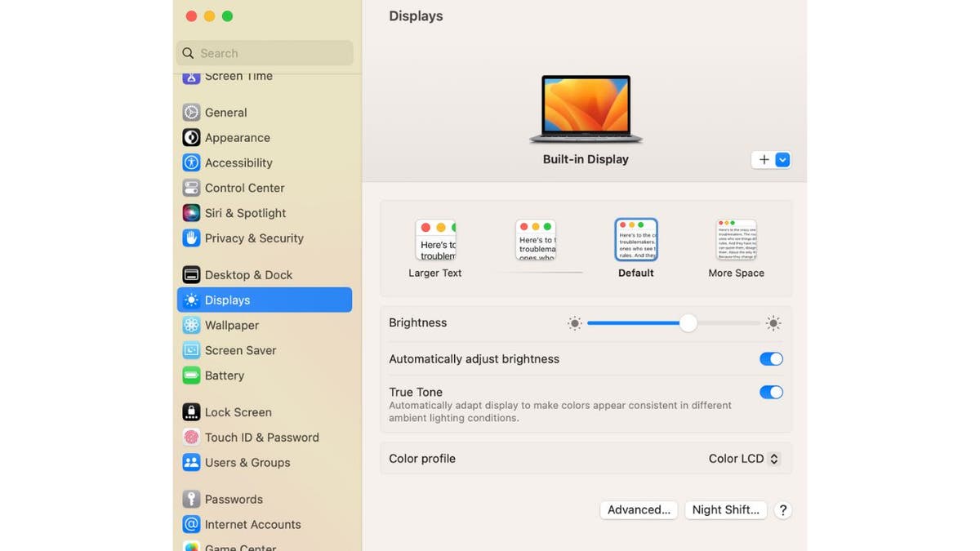Click the green zoom window button
Image resolution: width=980 pixels, height=551 pixels.
point(228,16)
